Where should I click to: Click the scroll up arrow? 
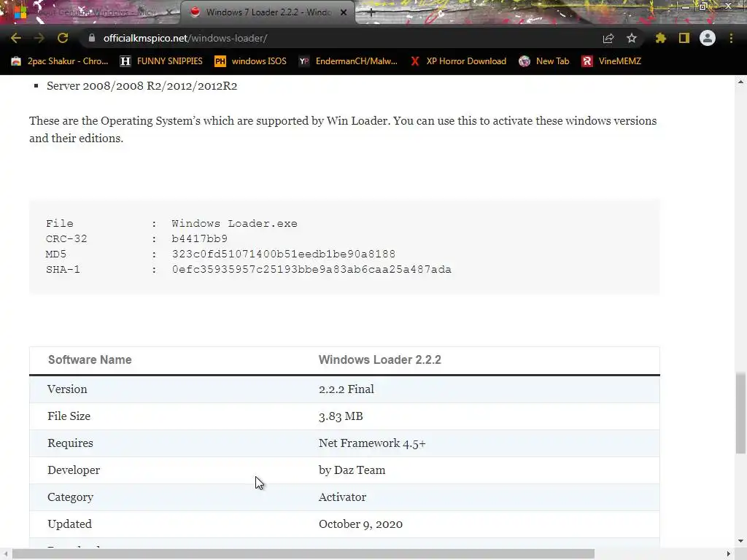[x=740, y=82]
